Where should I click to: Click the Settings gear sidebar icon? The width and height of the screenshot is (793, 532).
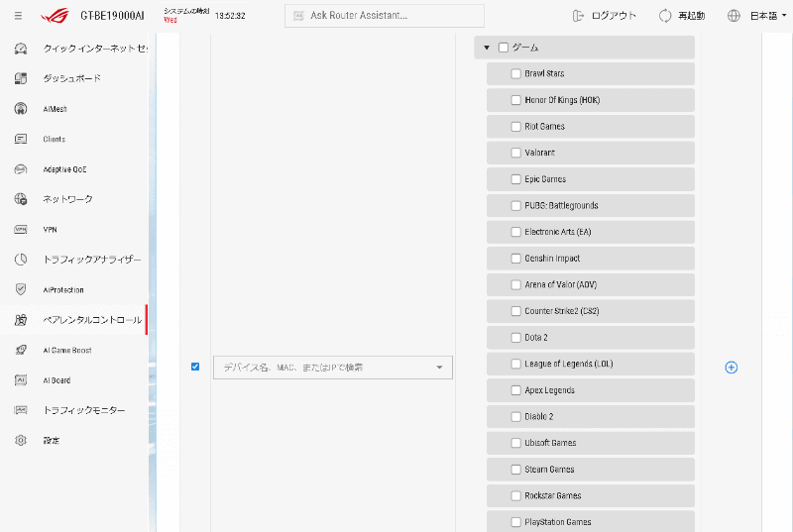point(21,441)
